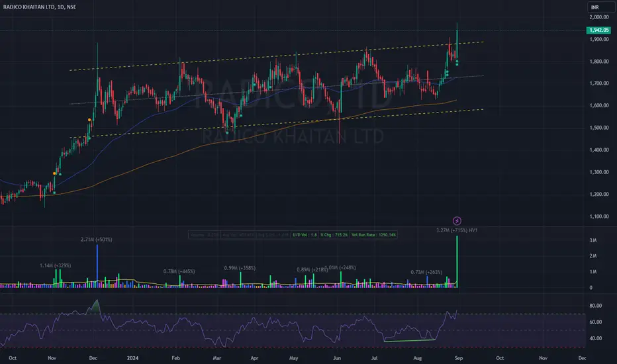Click the 0.78M (+445%) volume label
The image size is (617, 364).
coord(179,271)
